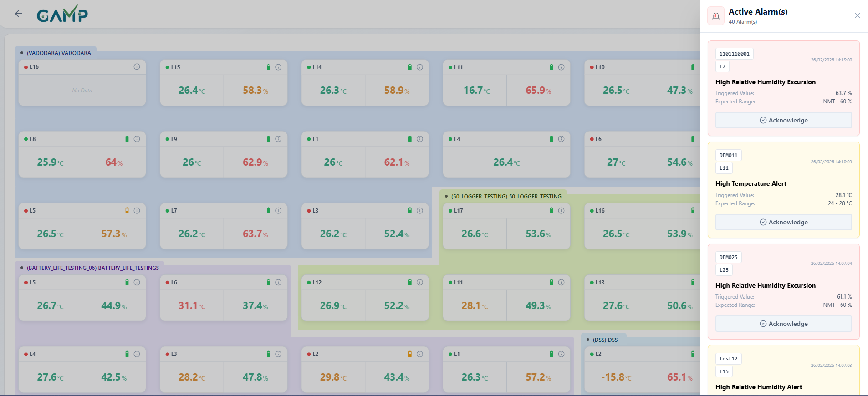Click the test12 alarm device tag

(x=728, y=359)
